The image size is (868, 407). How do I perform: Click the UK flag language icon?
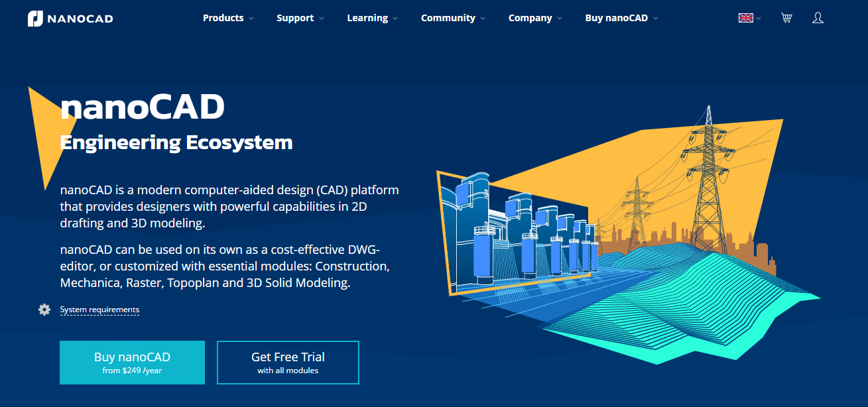[x=746, y=19]
